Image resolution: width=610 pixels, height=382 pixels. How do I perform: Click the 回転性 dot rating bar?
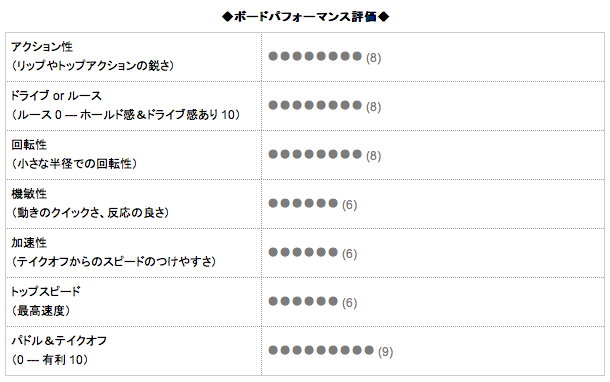315,154
